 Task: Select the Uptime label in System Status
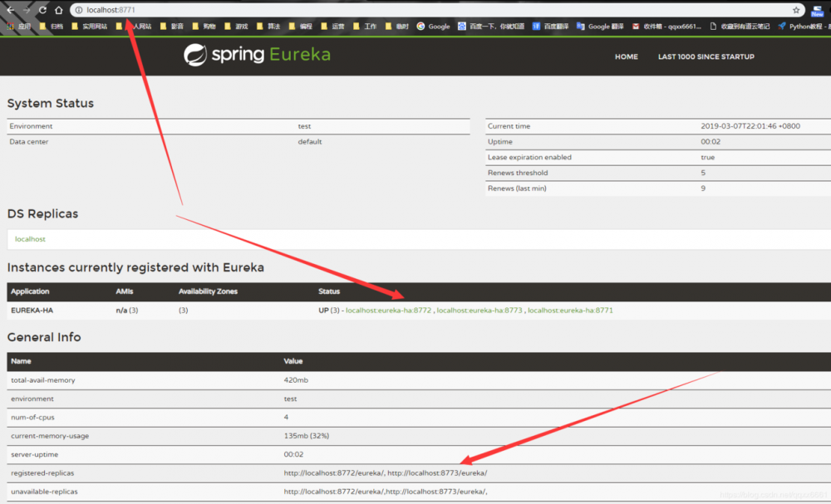[x=499, y=142]
